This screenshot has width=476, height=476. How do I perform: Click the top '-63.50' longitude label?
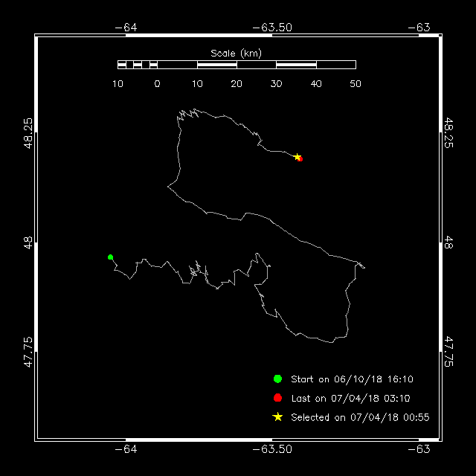(x=272, y=28)
